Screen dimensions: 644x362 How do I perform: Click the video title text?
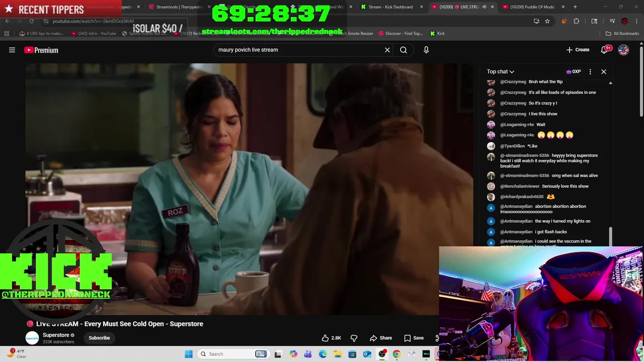120,324
